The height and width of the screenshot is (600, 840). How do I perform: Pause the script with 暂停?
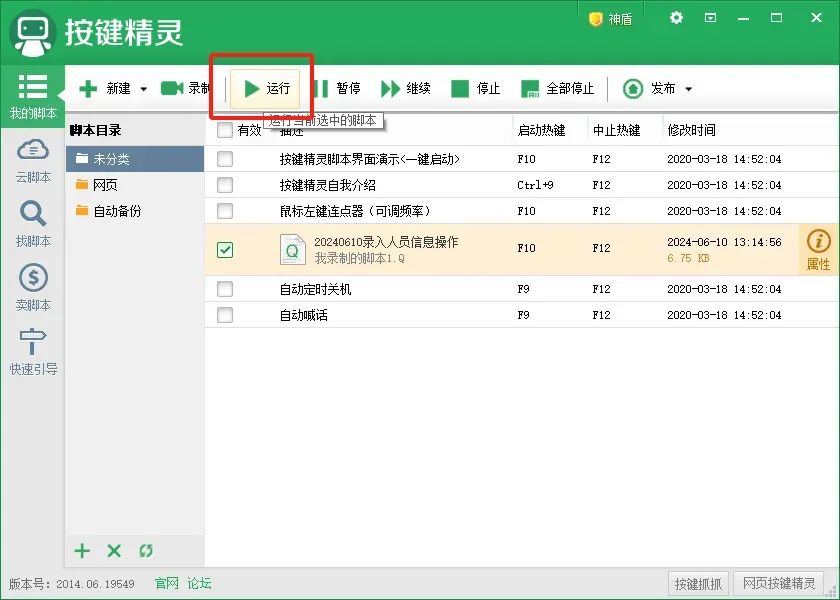[x=339, y=88]
